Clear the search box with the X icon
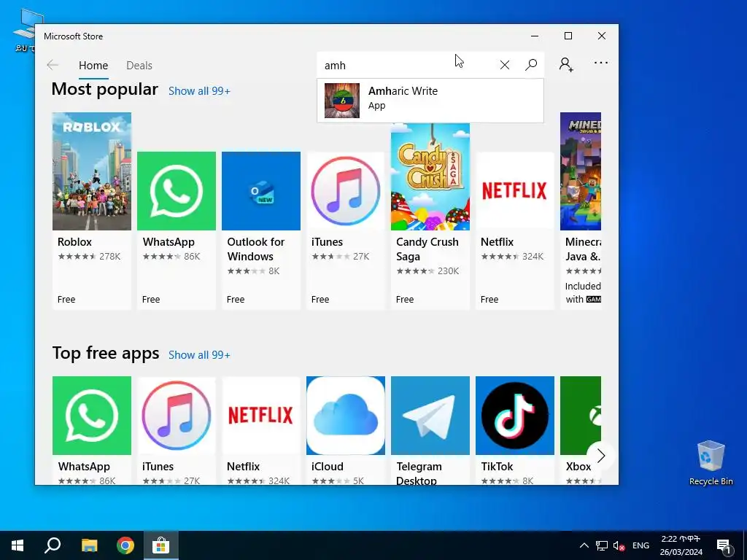Viewport: 747px width, 560px height. point(505,65)
